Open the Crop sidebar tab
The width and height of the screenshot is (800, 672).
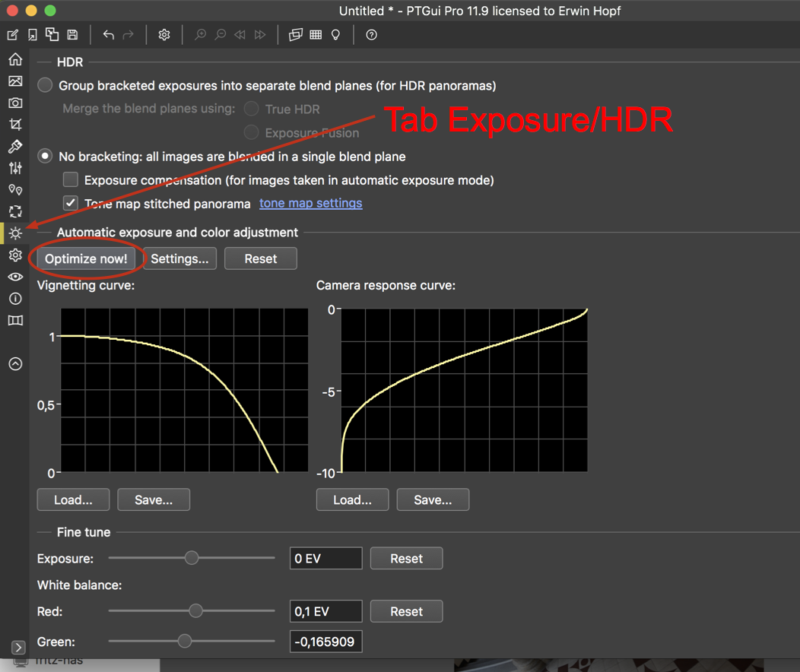[15, 125]
